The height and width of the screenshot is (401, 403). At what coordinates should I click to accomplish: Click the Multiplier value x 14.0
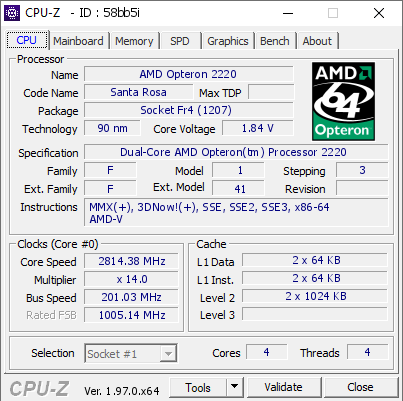[131, 279]
